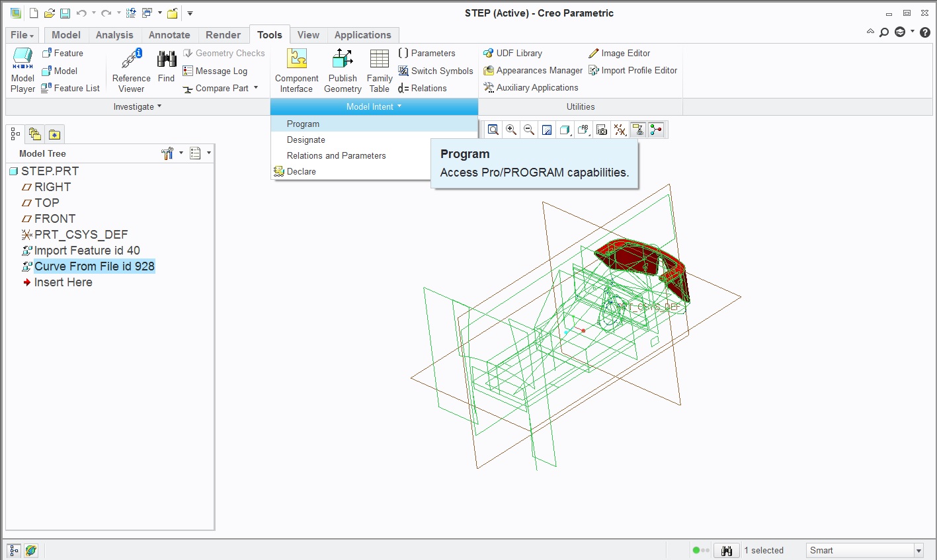Open the Compare Part dropdown arrow

tap(256, 88)
